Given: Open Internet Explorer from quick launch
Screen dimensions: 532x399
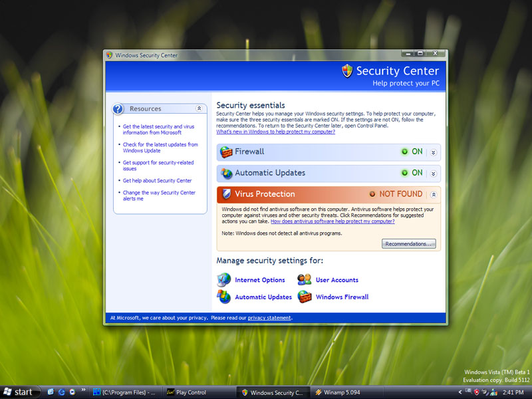Looking at the screenshot, I should coord(62,392).
